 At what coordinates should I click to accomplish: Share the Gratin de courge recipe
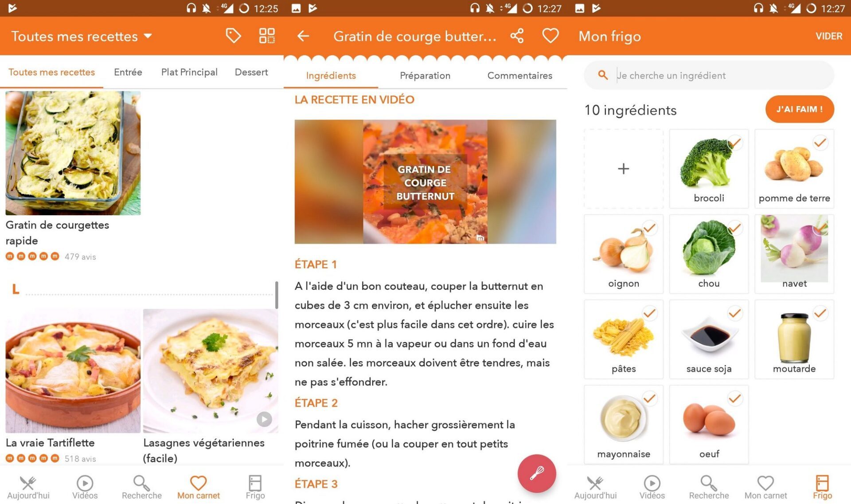pos(517,36)
